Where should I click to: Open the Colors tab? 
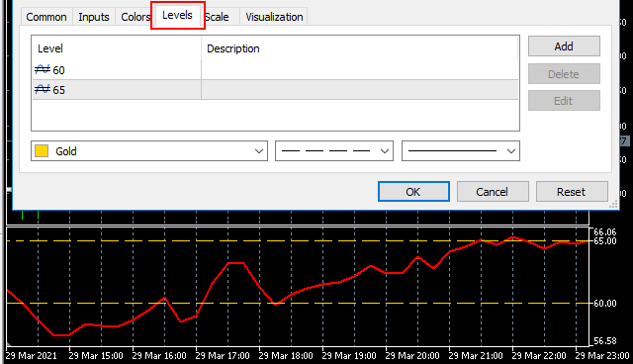(136, 17)
